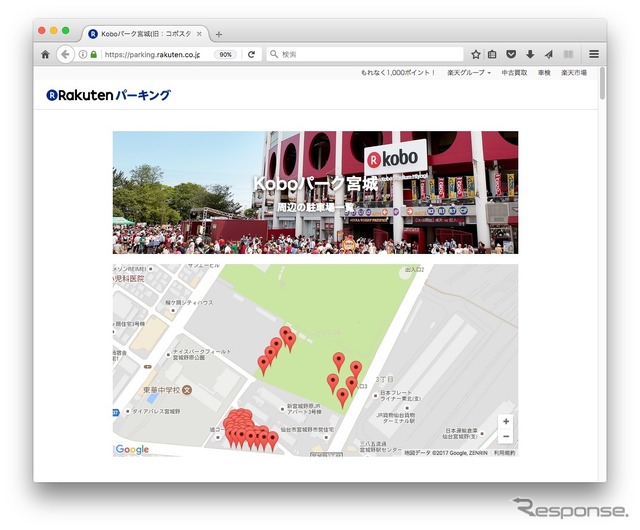The height and width of the screenshot is (530, 640).
Task: Click the JR貨物仙台貨物ターミナル駅 label
Action: [x=396, y=418]
